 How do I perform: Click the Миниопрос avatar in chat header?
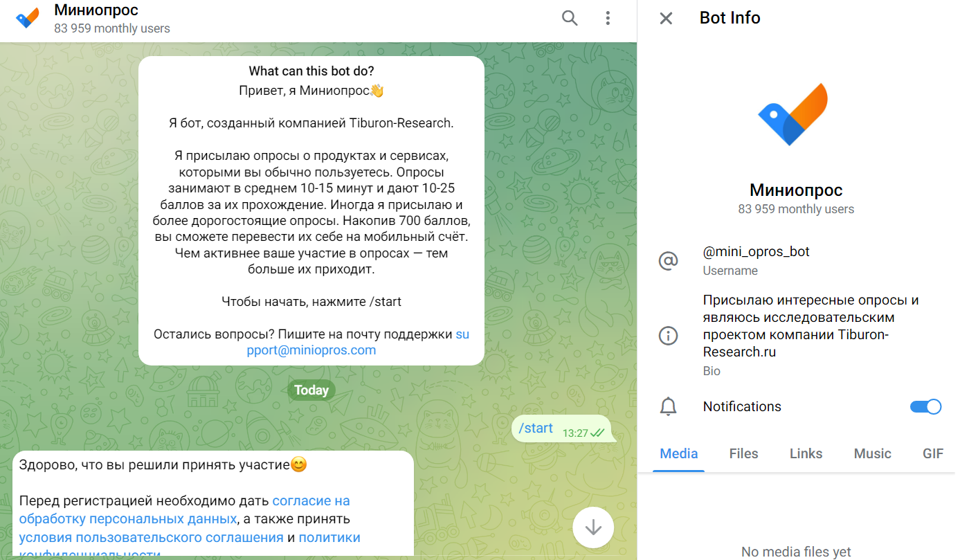tap(28, 18)
